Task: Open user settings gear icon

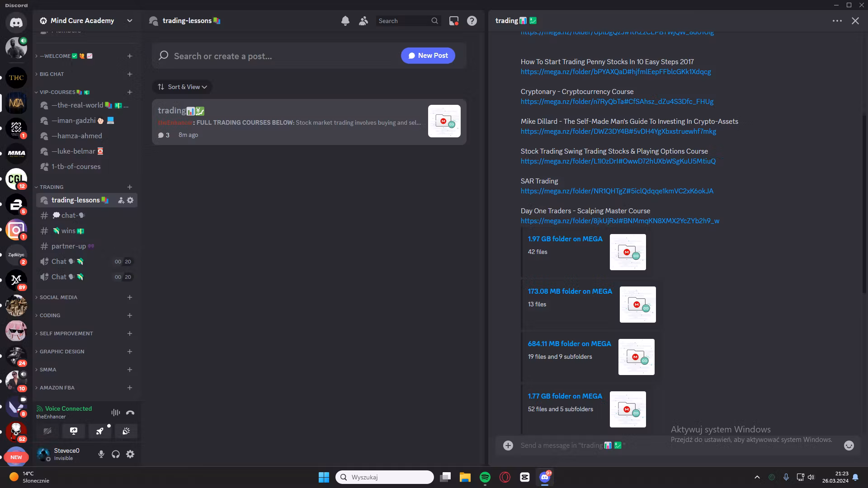Action: (130, 454)
